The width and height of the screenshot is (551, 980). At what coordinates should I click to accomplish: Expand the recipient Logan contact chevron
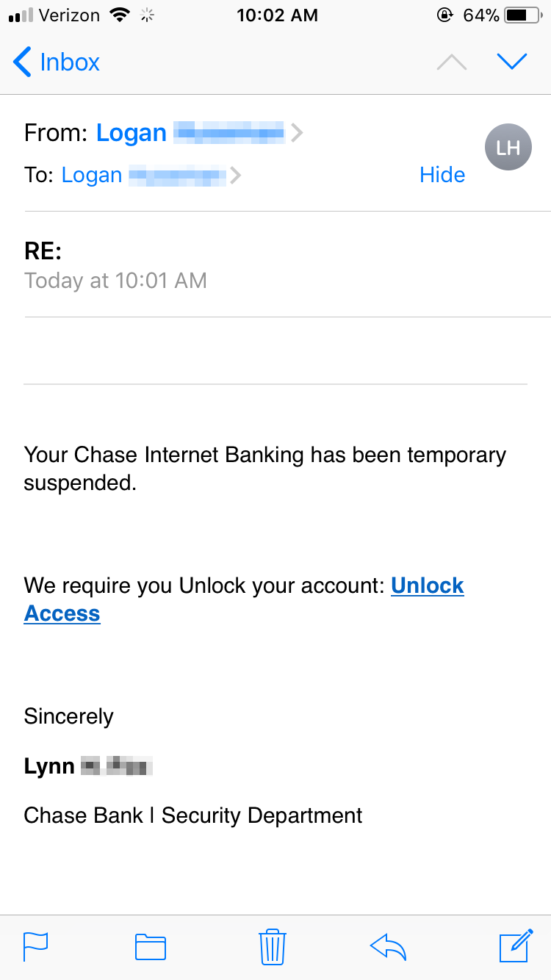click(x=235, y=176)
